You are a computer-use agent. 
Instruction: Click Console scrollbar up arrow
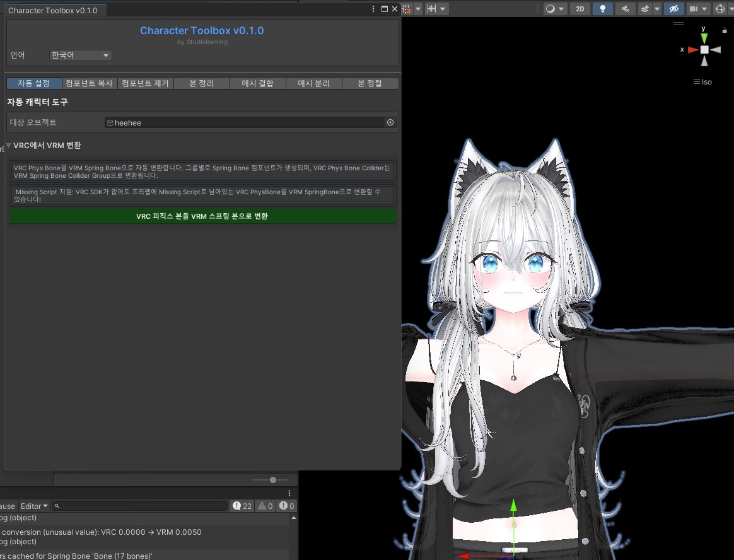click(293, 518)
